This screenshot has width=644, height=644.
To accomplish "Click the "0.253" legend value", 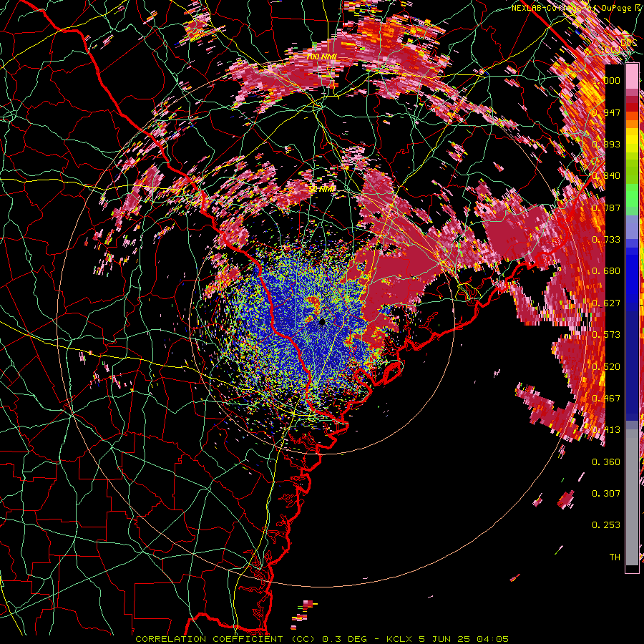I will pos(607,525).
